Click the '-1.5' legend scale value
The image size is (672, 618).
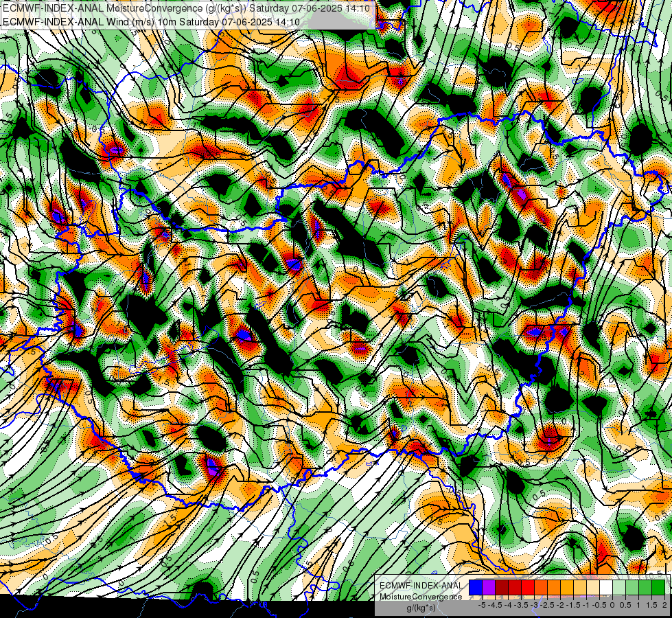(574, 605)
